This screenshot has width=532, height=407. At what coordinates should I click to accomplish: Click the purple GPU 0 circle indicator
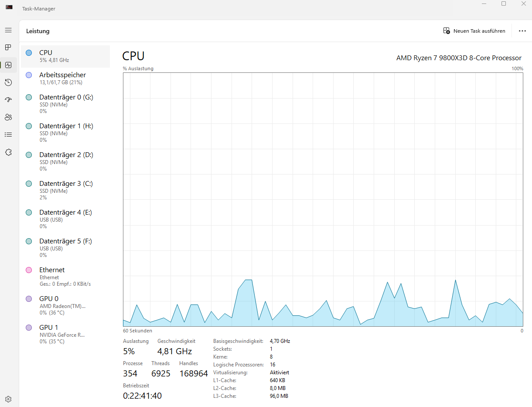(29, 299)
